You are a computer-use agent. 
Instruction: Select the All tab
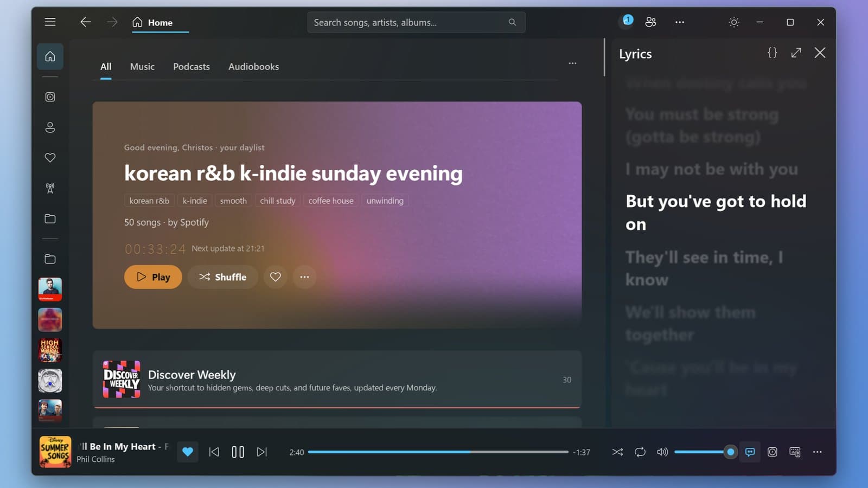(x=106, y=67)
